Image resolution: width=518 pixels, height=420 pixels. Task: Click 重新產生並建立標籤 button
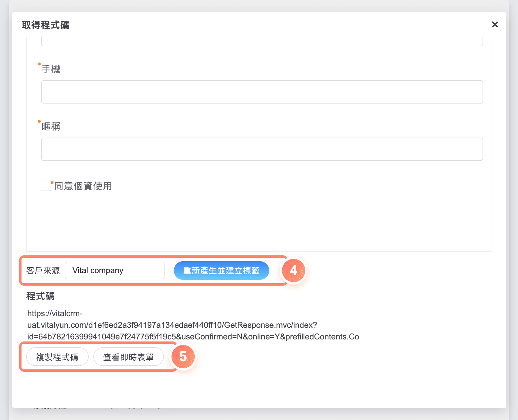[221, 270]
